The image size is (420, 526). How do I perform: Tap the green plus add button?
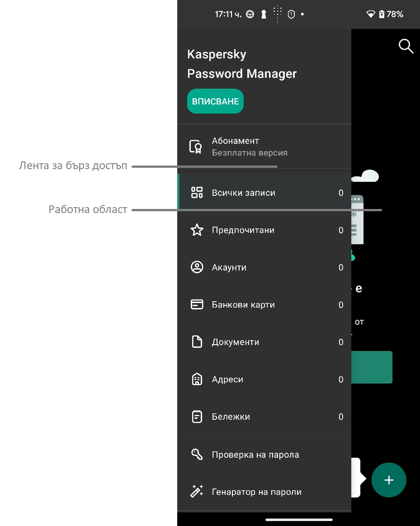pos(389,480)
